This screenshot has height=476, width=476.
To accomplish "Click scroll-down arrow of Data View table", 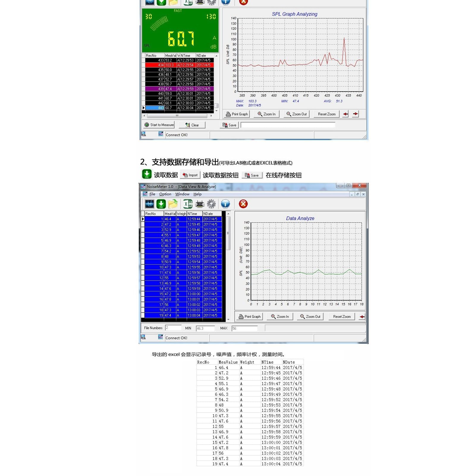I will click(228, 320).
